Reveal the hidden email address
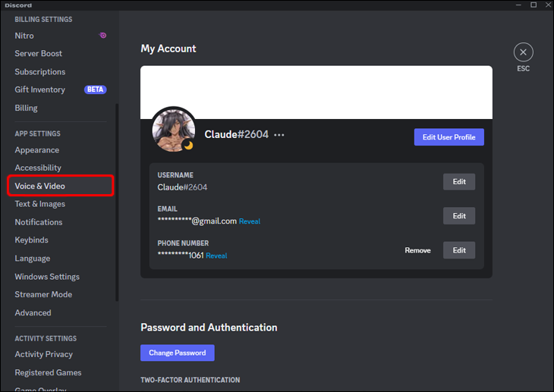The height and width of the screenshot is (392, 554). pyautogui.click(x=250, y=221)
